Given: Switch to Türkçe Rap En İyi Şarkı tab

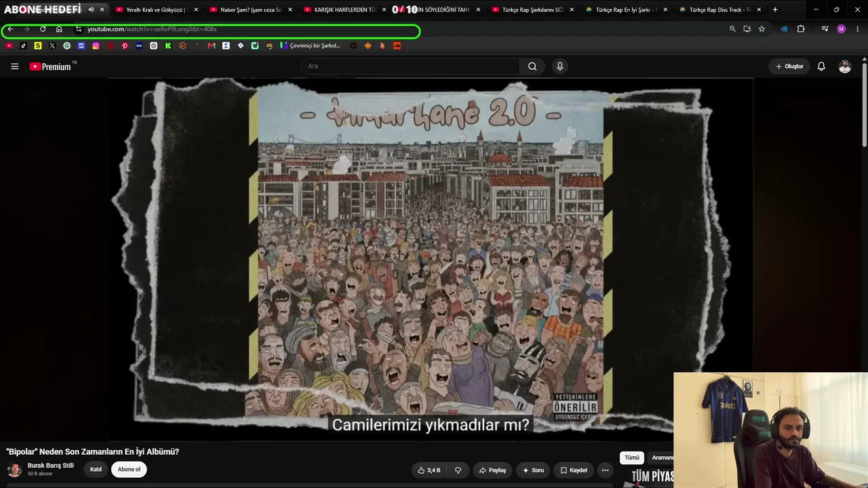Looking at the screenshot, I should pos(626,9).
